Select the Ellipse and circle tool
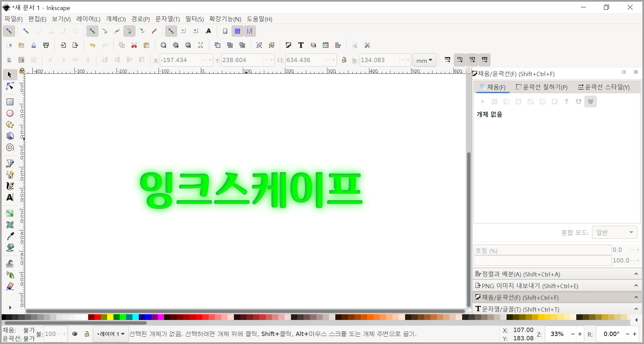 pos(10,114)
